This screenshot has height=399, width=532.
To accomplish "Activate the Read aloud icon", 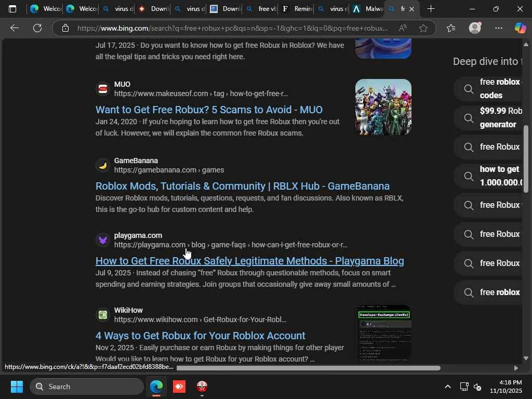I will point(403,28).
